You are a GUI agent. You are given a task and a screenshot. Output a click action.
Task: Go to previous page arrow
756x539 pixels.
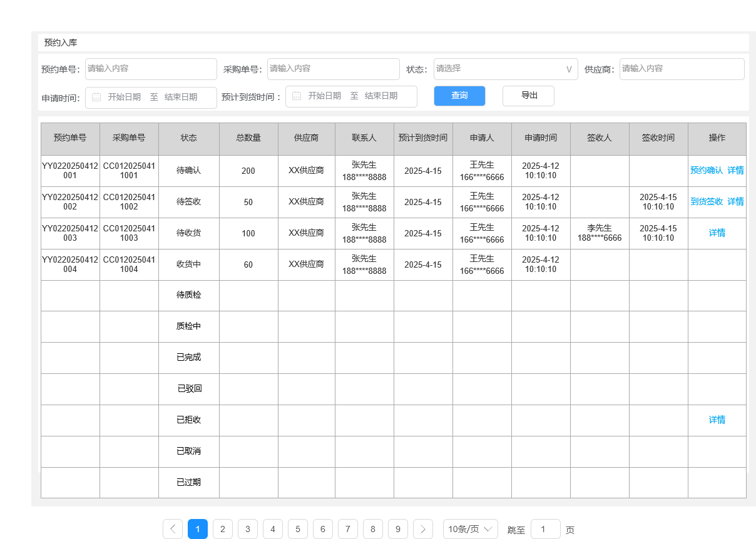(173, 529)
